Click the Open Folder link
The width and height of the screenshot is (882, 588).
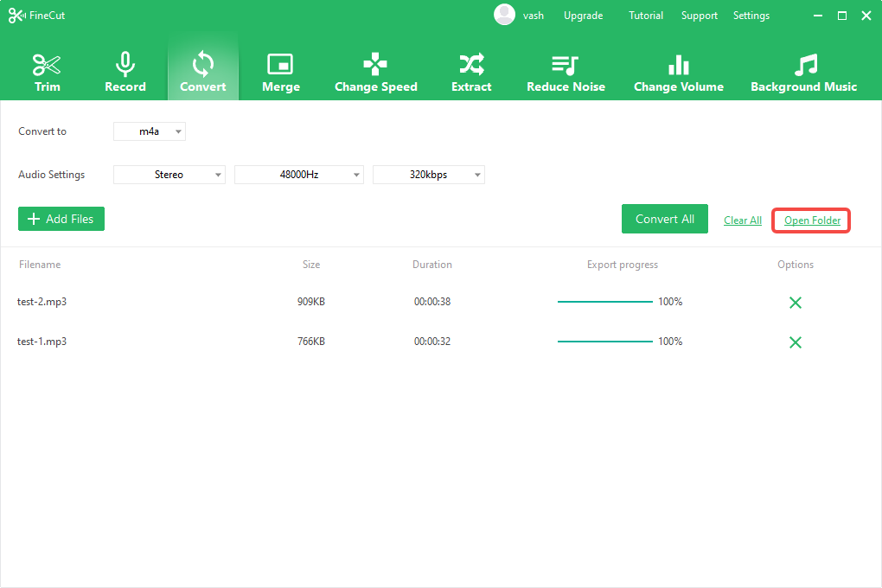tap(812, 220)
